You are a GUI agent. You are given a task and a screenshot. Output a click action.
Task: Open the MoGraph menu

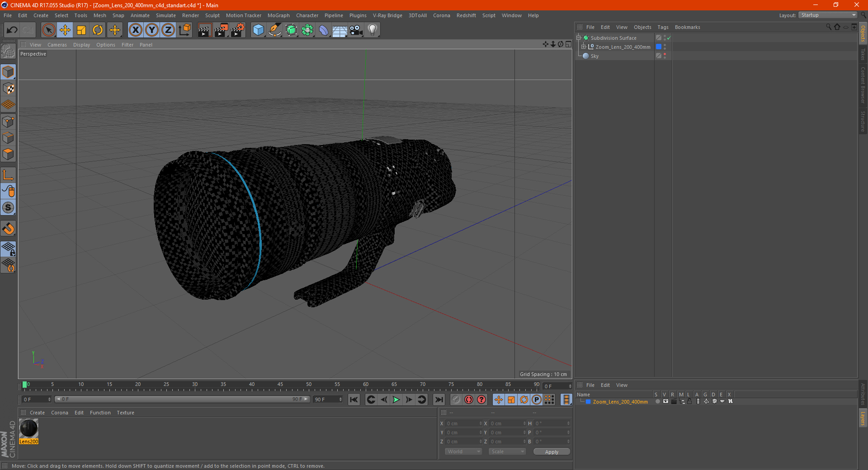click(x=278, y=15)
